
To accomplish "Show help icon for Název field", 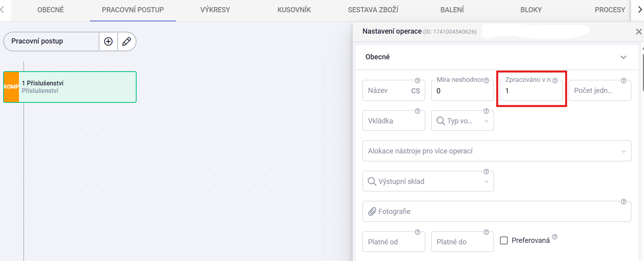I will pos(417,81).
